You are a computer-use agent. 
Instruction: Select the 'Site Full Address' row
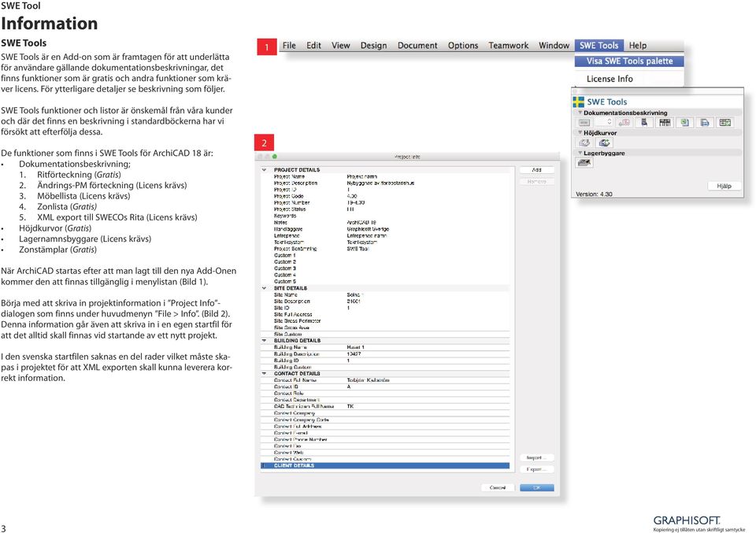(385, 314)
